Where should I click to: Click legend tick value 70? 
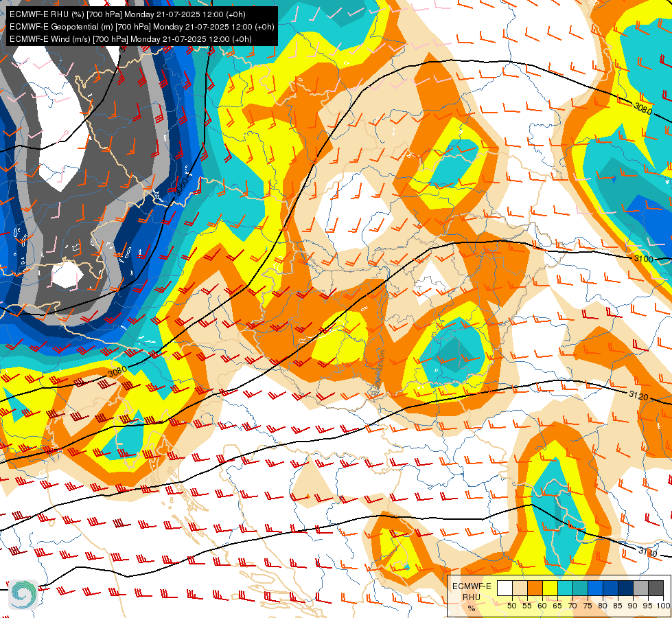[x=572, y=606]
